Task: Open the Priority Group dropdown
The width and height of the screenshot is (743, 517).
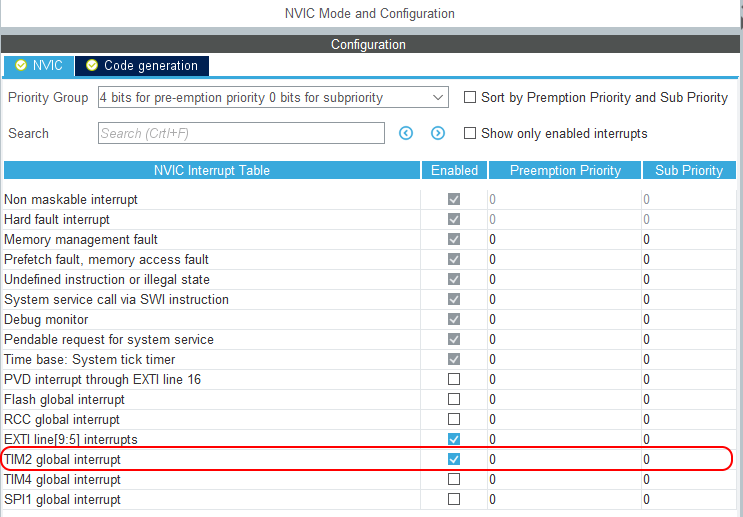Action: tap(272, 98)
